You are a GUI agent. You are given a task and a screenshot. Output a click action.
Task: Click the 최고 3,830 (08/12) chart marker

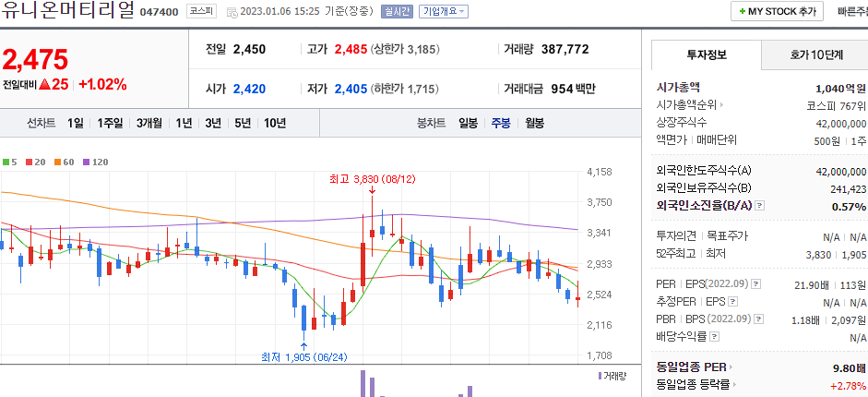372,179
